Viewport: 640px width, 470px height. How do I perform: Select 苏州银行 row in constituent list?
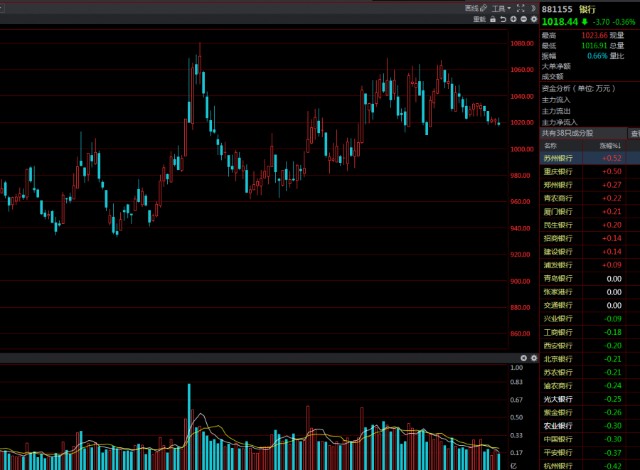pos(558,158)
